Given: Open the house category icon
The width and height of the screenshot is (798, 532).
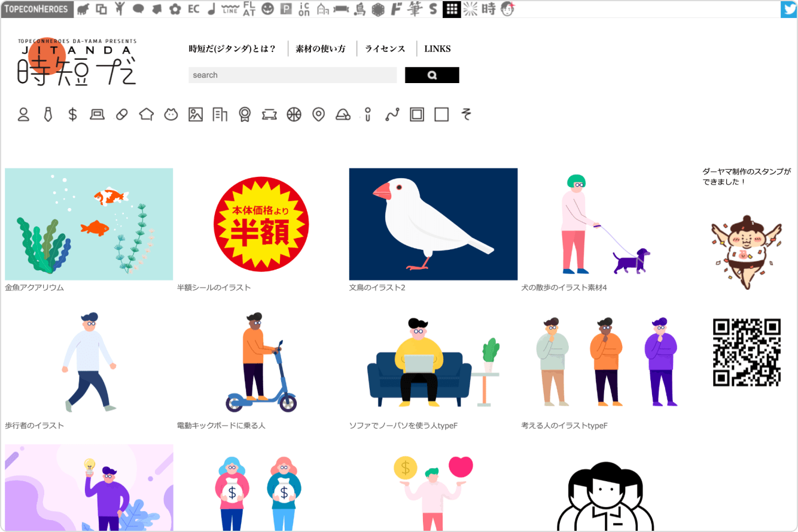Looking at the screenshot, I should [147, 114].
